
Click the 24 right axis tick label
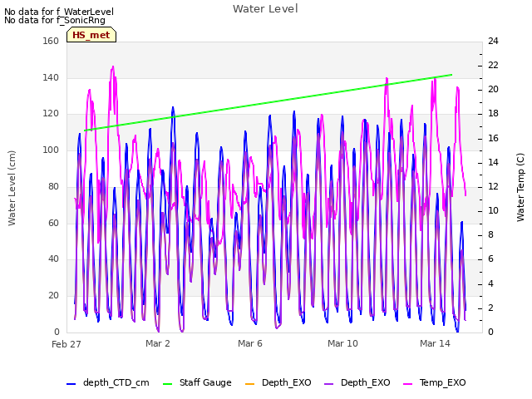coord(493,41)
